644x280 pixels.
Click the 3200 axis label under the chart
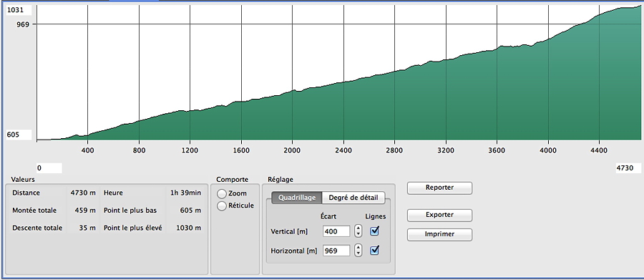[446, 150]
